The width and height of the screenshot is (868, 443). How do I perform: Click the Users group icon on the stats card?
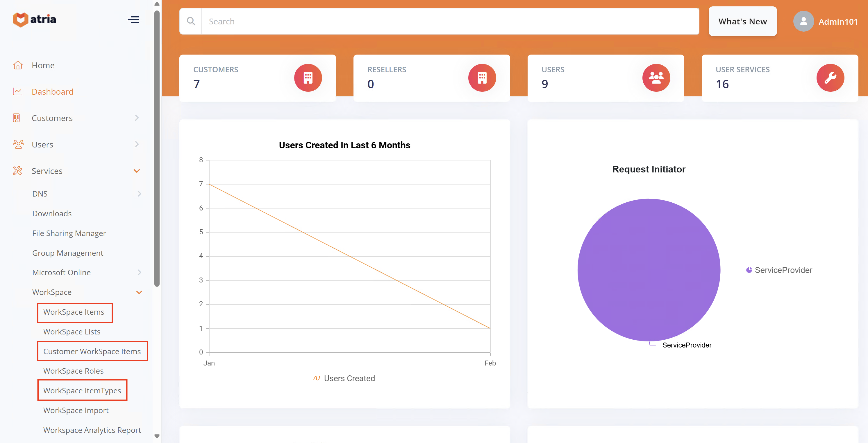point(656,78)
